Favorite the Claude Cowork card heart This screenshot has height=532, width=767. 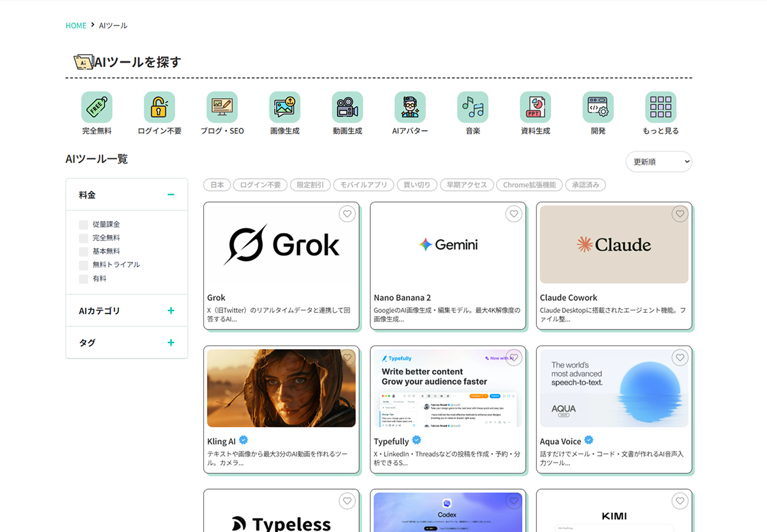tap(680, 214)
